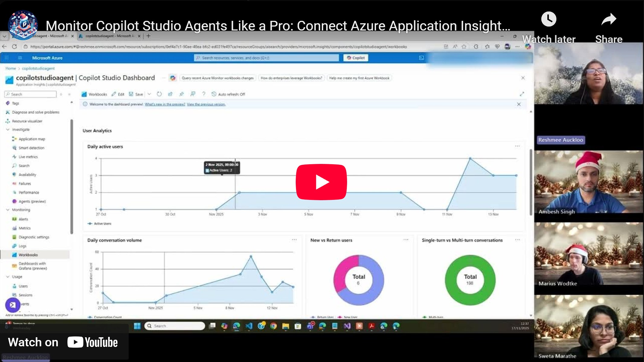Click the Workbooks icon in the toolbar

[x=94, y=94]
